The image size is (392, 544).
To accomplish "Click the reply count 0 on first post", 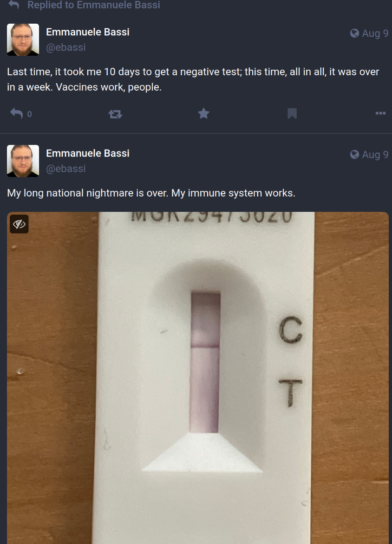I will [29, 114].
